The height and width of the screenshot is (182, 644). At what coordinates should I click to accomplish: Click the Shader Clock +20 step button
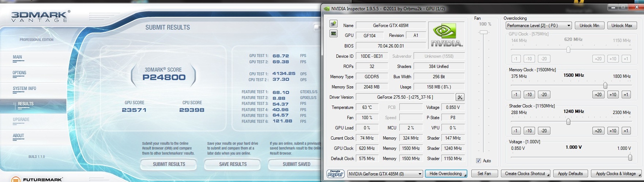[x=598, y=131]
